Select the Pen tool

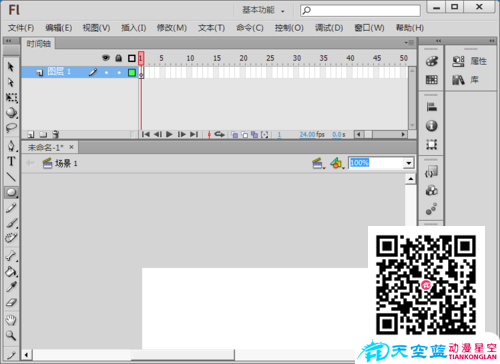pyautogui.click(x=11, y=146)
